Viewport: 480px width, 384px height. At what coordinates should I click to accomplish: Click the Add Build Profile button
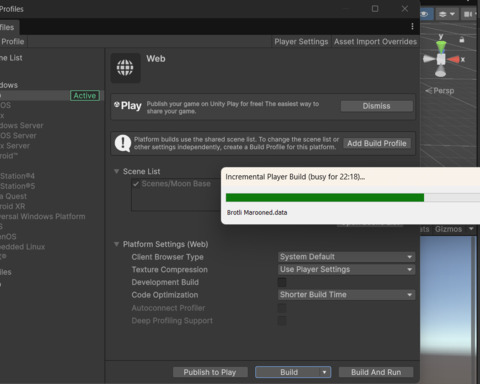pyautogui.click(x=377, y=143)
